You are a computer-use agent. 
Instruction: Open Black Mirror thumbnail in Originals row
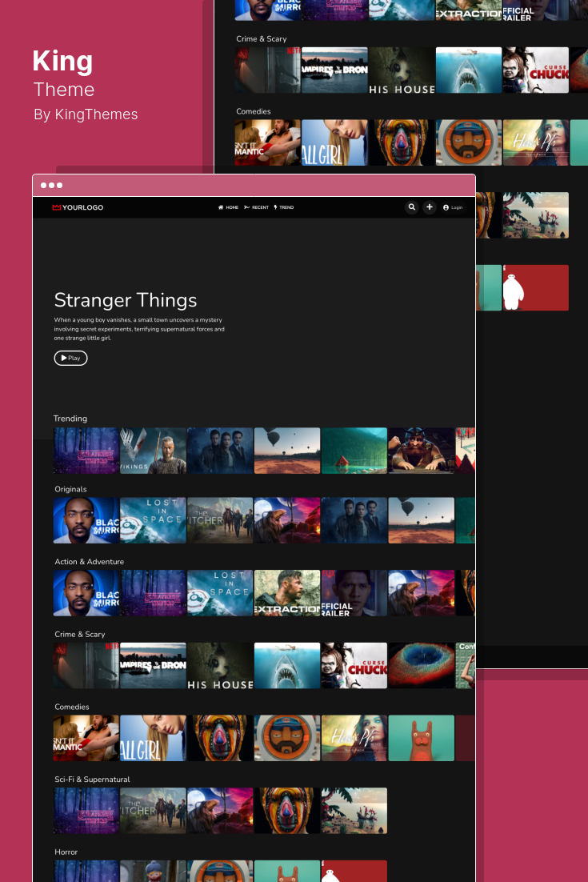pyautogui.click(x=86, y=520)
